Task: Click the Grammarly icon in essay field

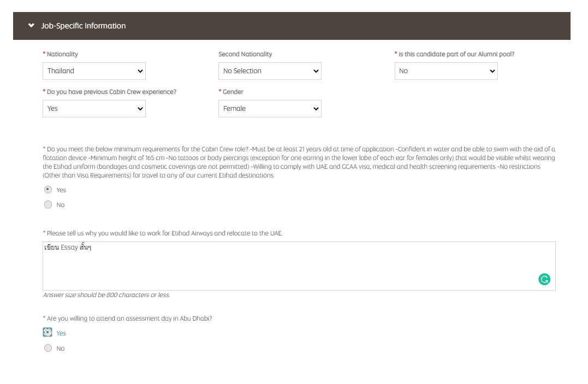Action: pyautogui.click(x=544, y=279)
